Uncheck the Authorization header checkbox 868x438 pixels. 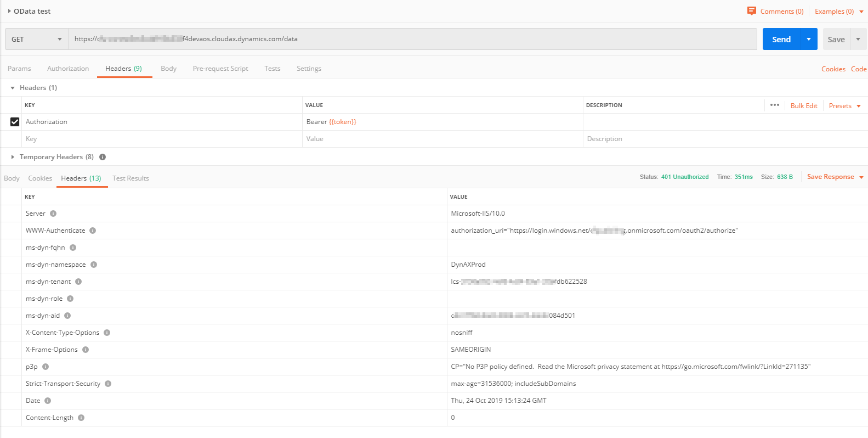click(15, 122)
